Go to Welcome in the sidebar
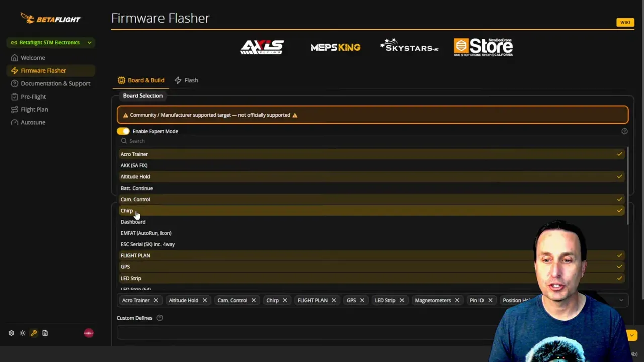 click(51, 58)
